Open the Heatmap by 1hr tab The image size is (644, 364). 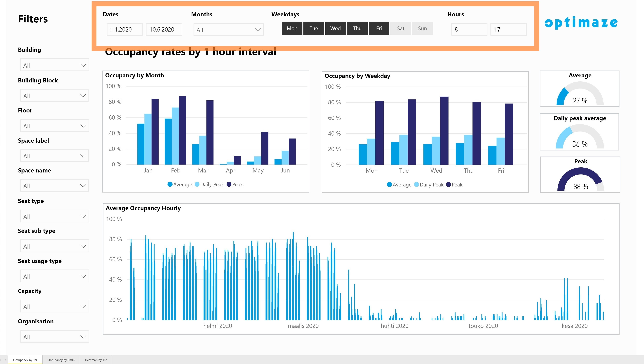[x=96, y=360]
